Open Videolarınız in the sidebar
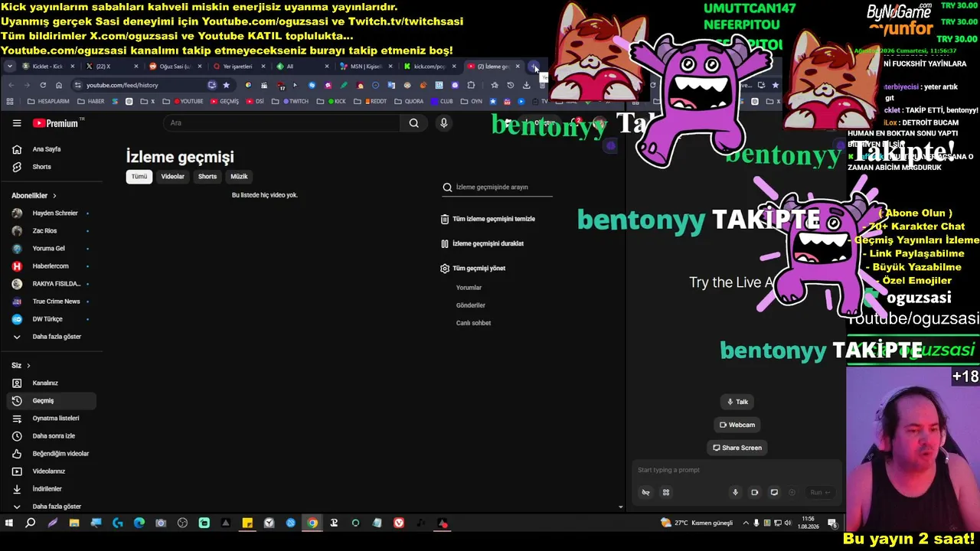The image size is (980, 551). [52, 471]
